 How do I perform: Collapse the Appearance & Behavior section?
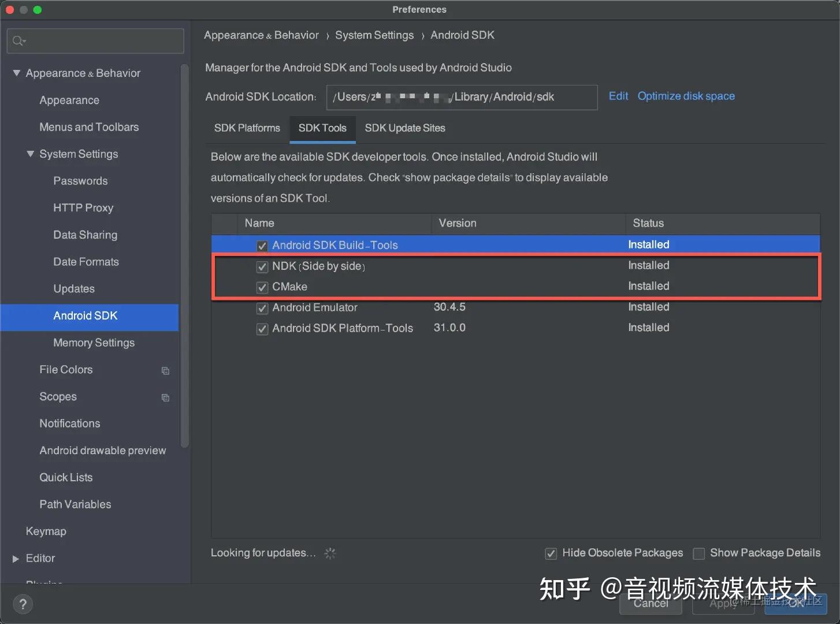[x=16, y=73]
